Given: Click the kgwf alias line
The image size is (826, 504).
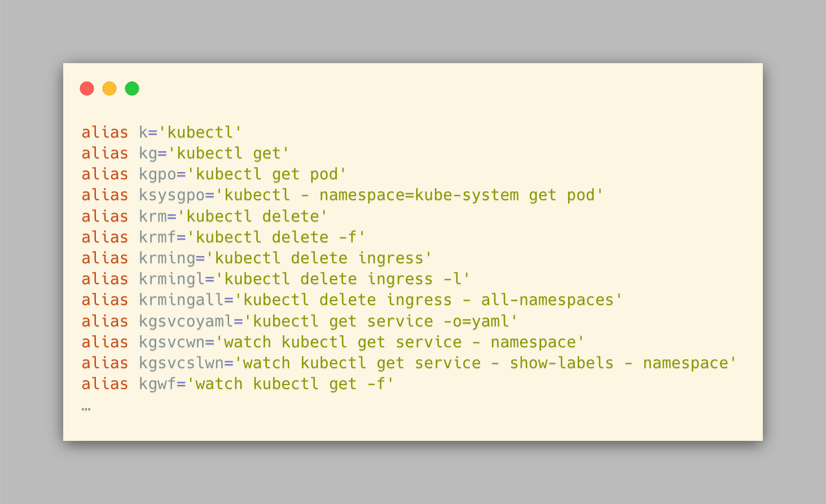Looking at the screenshot, I should (238, 384).
